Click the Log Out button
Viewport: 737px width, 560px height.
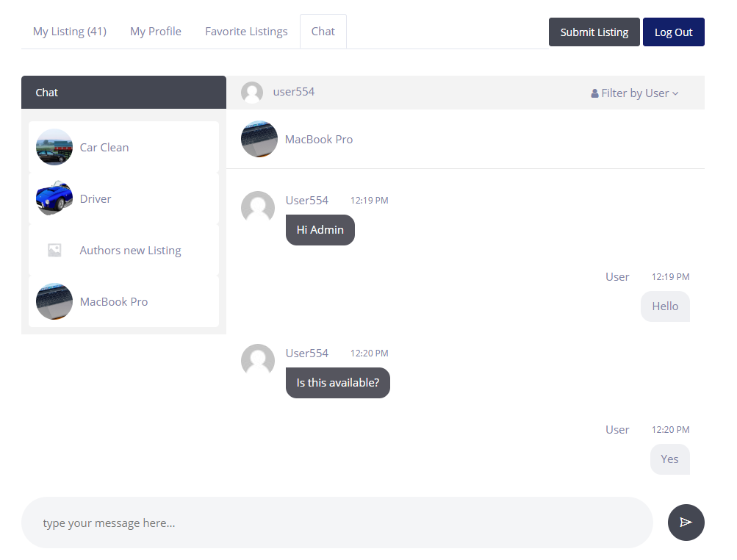pyautogui.click(x=673, y=32)
